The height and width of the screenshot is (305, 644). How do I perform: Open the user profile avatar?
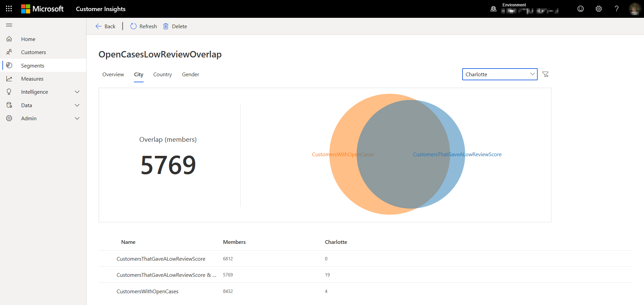[635, 9]
